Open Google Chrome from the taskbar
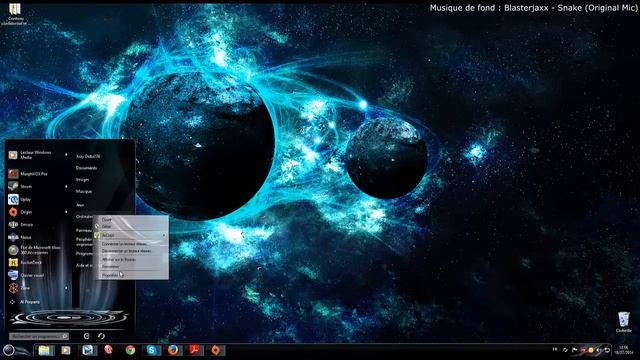 (130, 350)
